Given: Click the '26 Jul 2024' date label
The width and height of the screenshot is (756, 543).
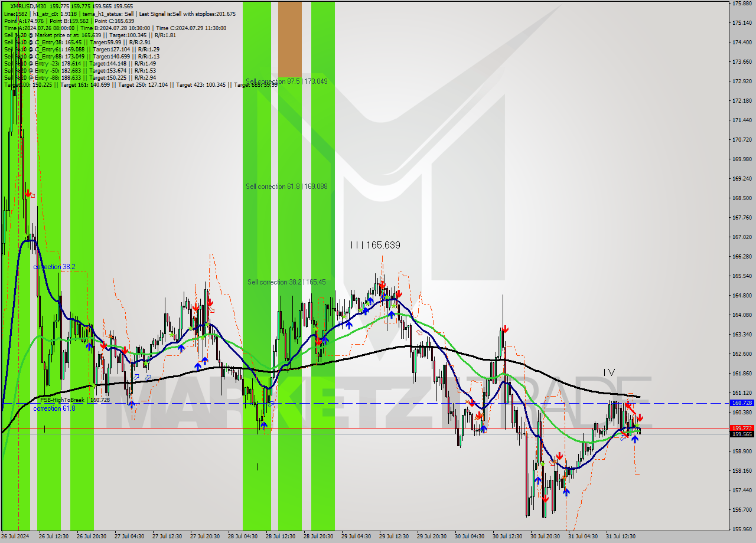Looking at the screenshot, I should pyautogui.click(x=16, y=537).
